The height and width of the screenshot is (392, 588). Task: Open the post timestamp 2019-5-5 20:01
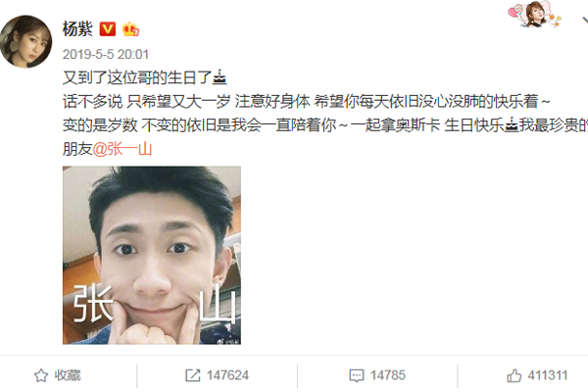[x=106, y=55]
